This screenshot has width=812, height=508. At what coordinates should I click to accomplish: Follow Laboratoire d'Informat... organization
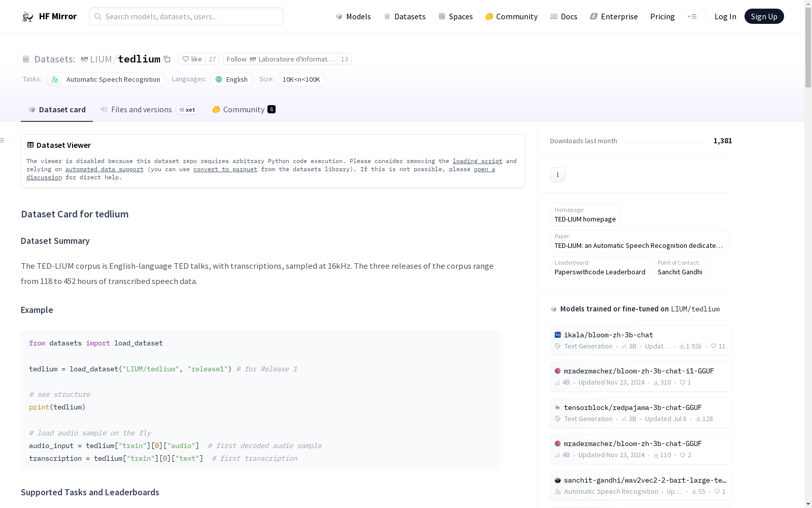pos(280,59)
